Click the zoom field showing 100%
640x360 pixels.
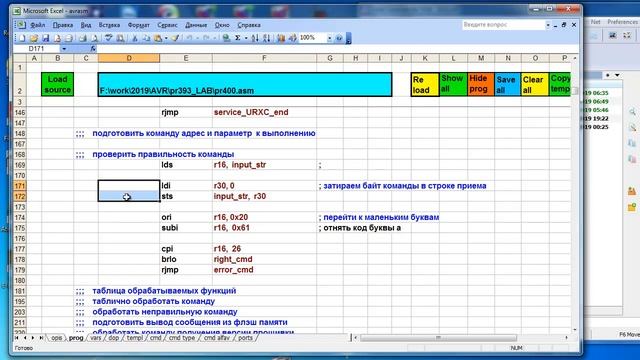pos(313,38)
